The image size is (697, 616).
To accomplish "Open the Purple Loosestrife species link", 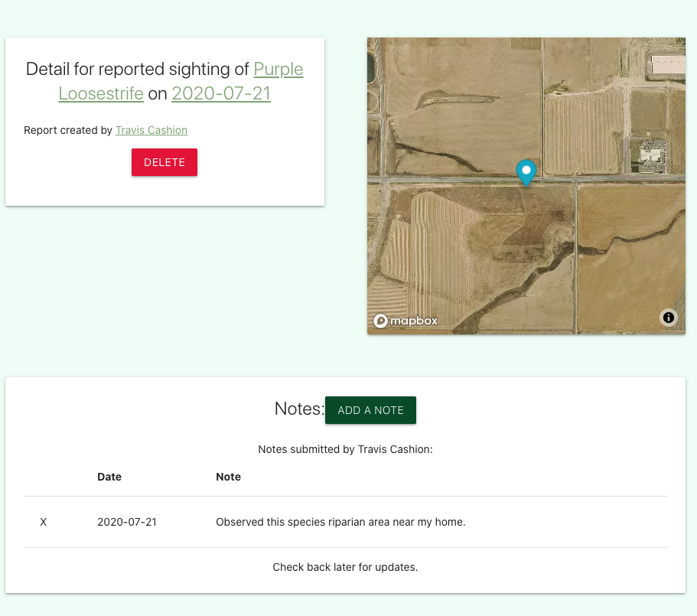I will point(278,69).
